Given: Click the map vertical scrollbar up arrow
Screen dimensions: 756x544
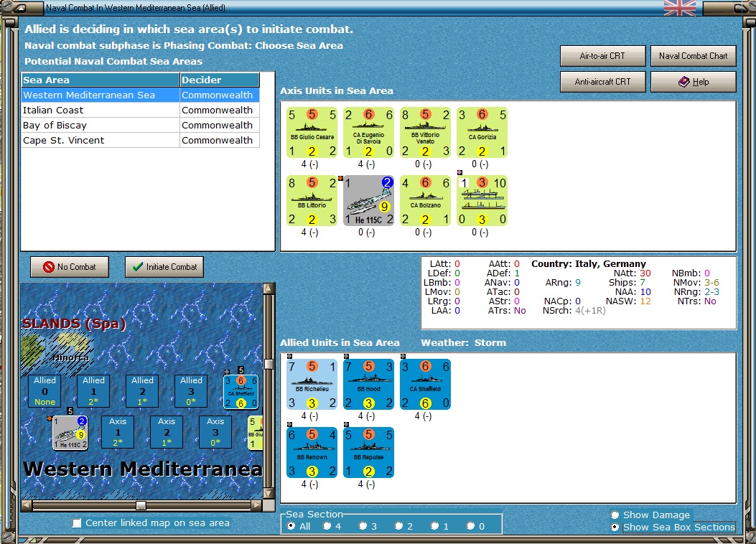Looking at the screenshot, I should pyautogui.click(x=269, y=289).
